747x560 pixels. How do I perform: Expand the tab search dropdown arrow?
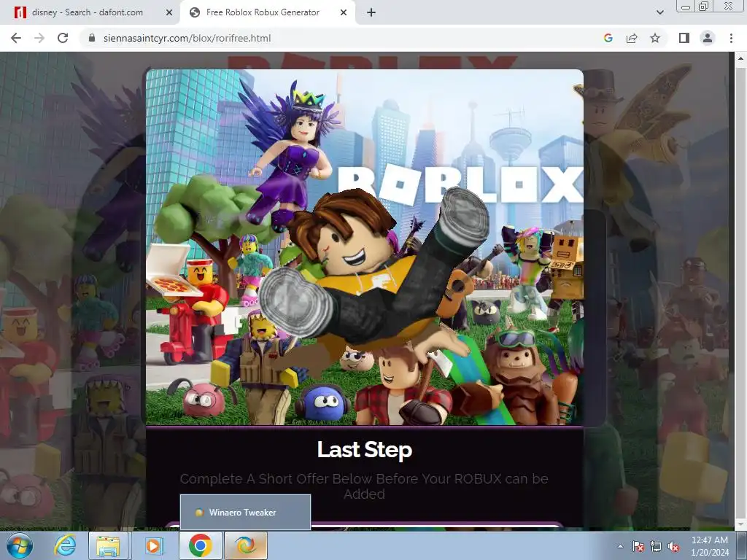[x=659, y=12]
